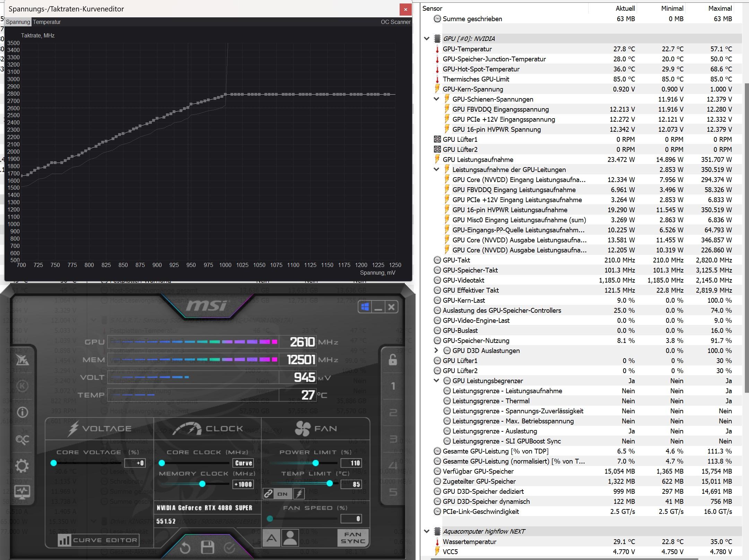Expand GPU D3D Auslastungen entry

pos(436,351)
